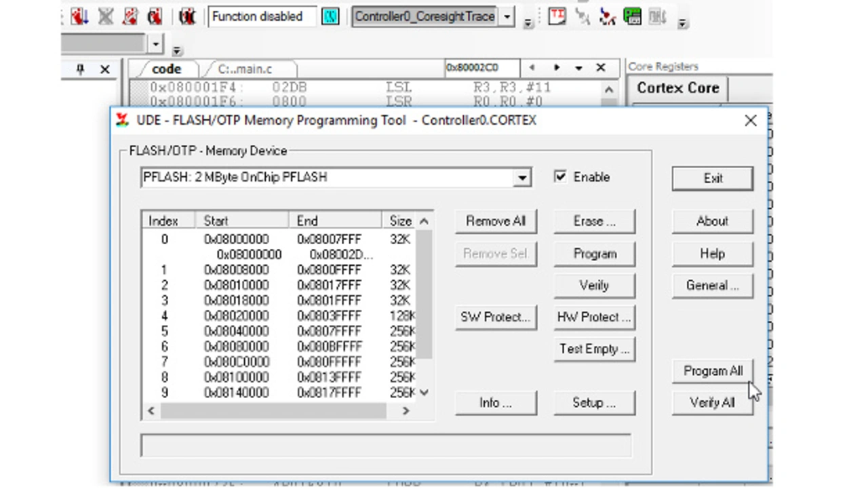The image size is (868, 489).
Task: Open the code window tab list arrow
Action: coord(578,68)
